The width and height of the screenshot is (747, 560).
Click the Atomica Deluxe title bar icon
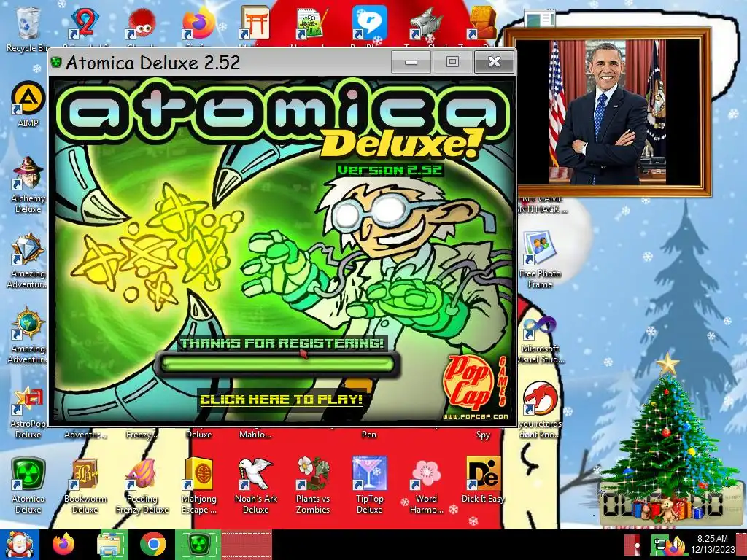pyautogui.click(x=57, y=63)
